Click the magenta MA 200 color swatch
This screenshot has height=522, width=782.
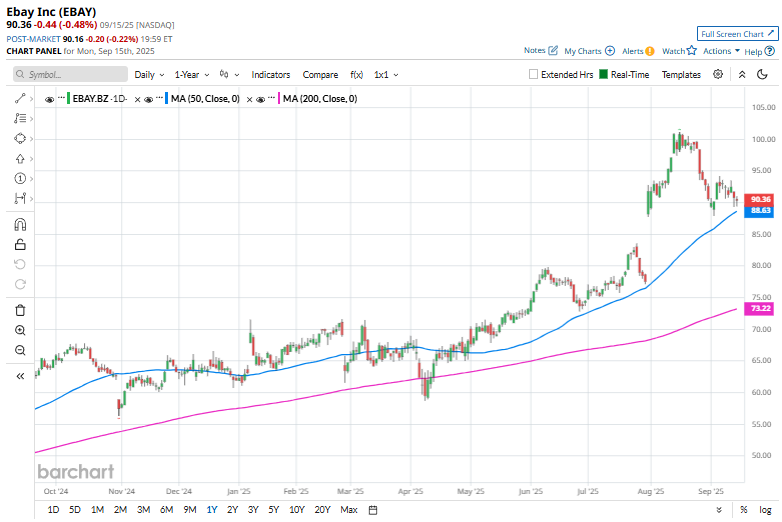click(x=279, y=98)
